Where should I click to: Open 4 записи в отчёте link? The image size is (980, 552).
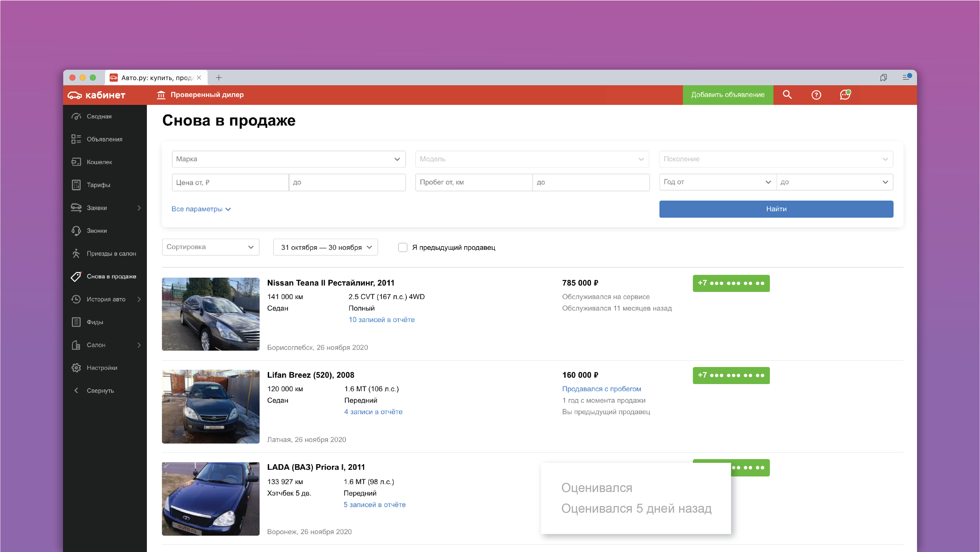click(373, 412)
